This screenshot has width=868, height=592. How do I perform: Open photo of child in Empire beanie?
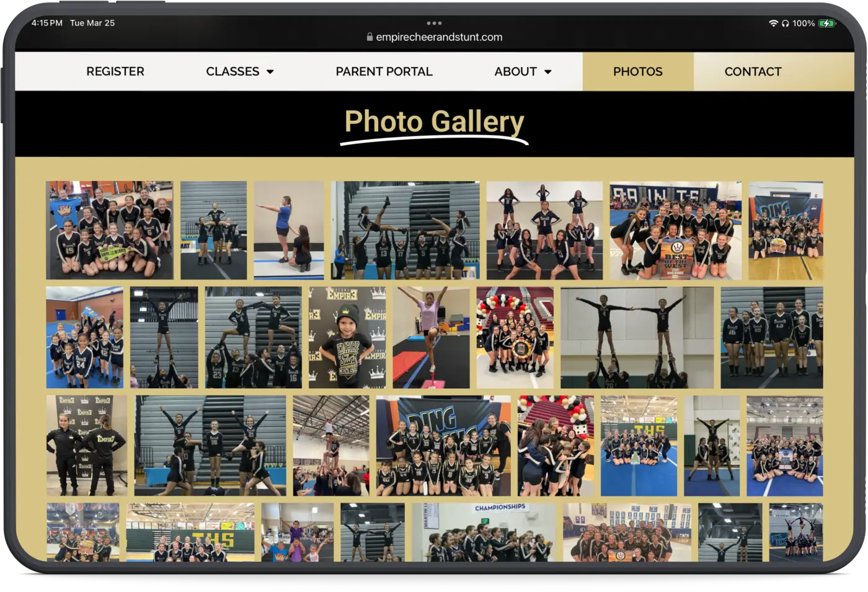(x=347, y=337)
